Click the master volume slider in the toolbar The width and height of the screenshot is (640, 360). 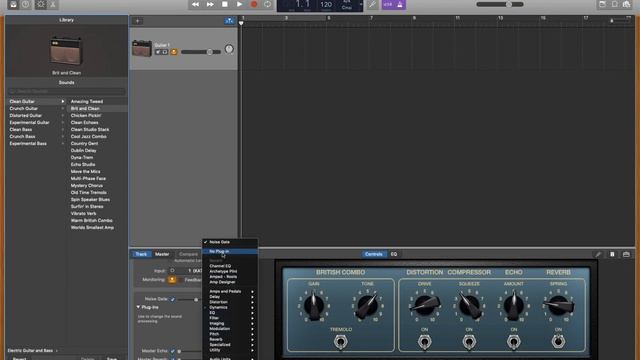point(500,4)
